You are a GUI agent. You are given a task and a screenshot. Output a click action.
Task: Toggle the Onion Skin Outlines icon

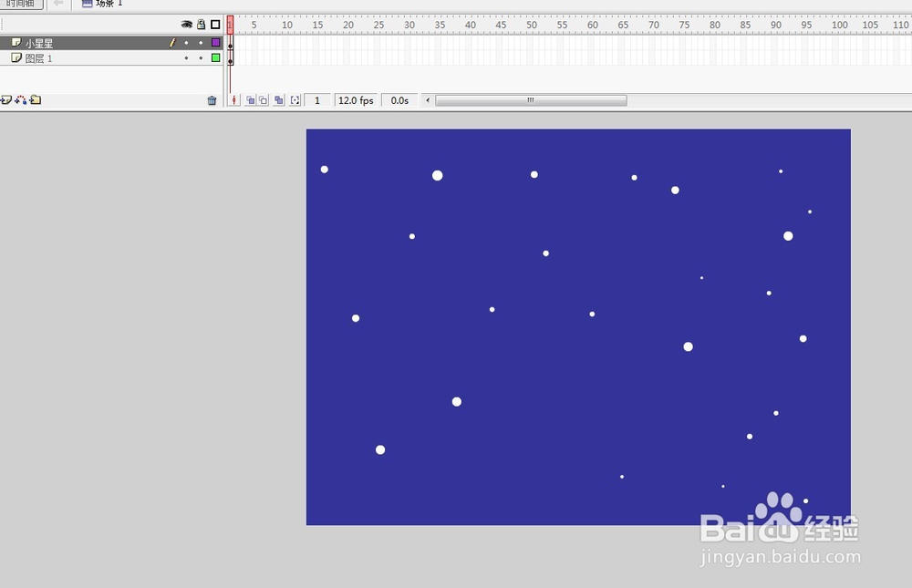(264, 100)
